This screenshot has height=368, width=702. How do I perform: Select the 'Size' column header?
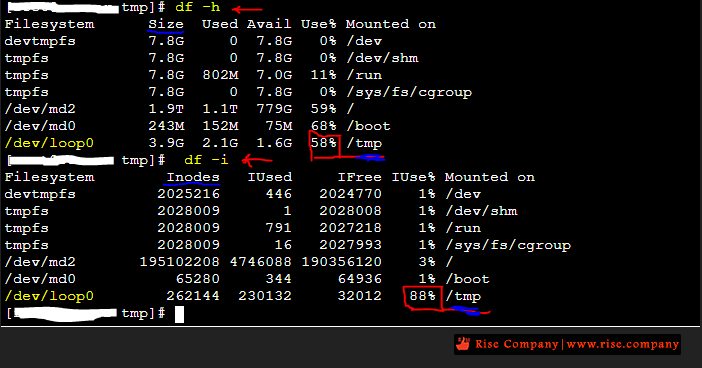[x=166, y=24]
